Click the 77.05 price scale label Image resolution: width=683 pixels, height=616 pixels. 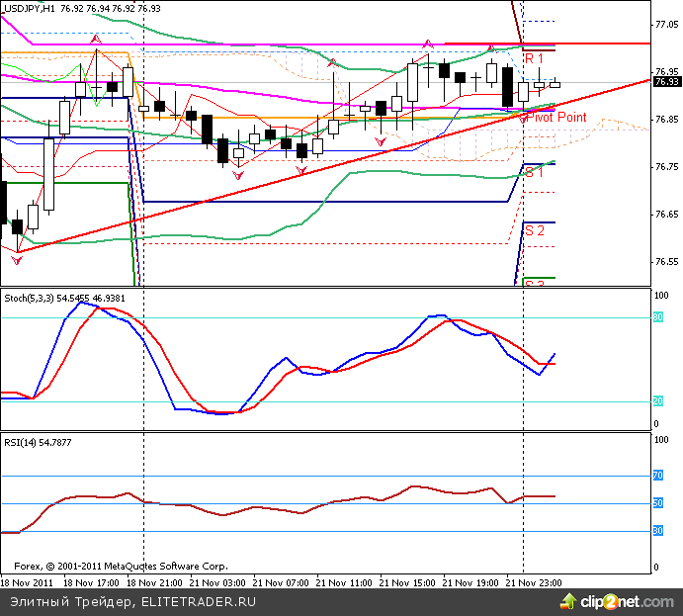[666, 24]
